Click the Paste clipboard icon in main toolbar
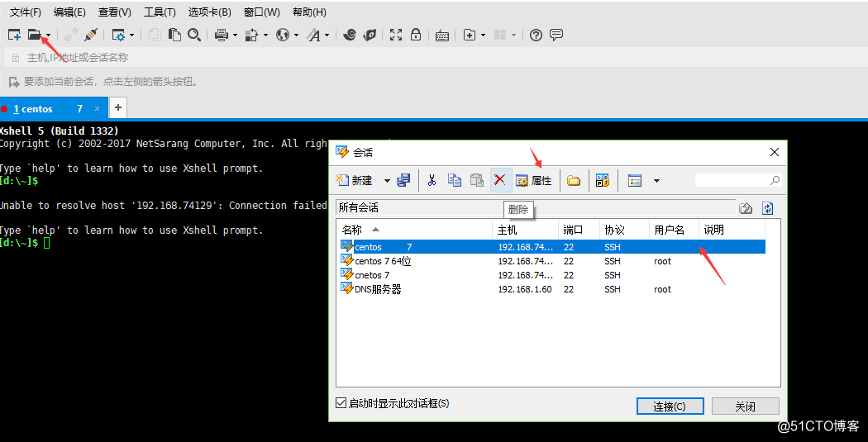868x442 pixels. (174, 35)
